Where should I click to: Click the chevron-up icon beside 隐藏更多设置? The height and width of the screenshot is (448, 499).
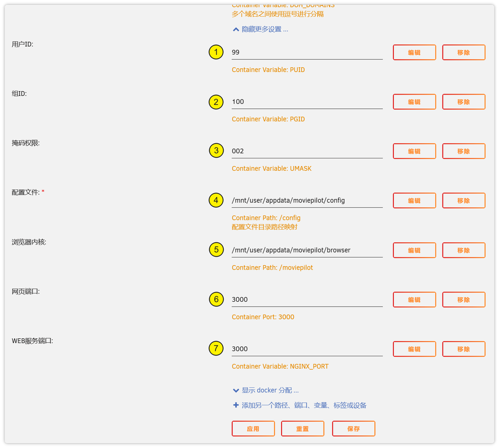pos(236,29)
